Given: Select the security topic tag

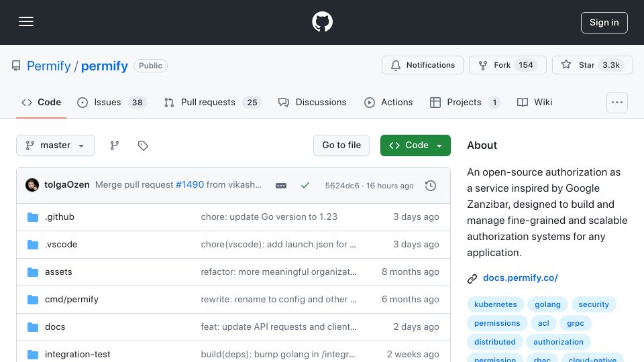Looking at the screenshot, I should [x=594, y=304].
